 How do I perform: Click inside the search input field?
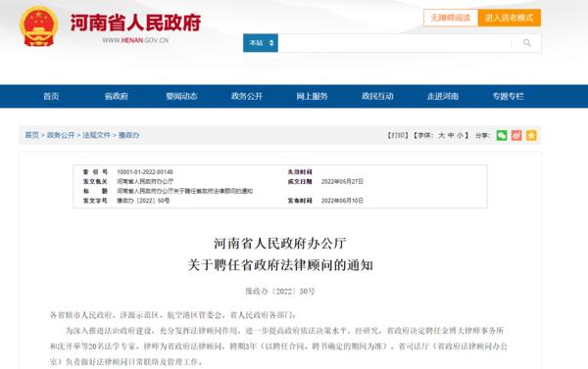[x=395, y=43]
